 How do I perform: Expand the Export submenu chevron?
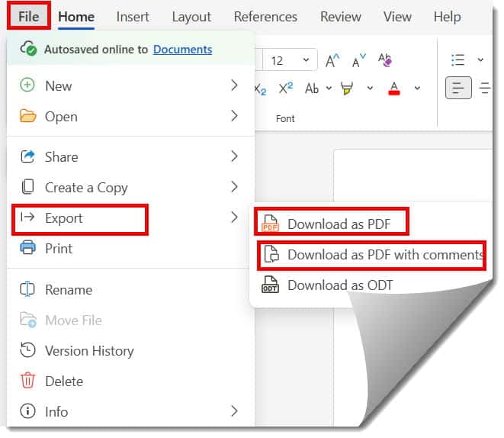[x=234, y=217]
